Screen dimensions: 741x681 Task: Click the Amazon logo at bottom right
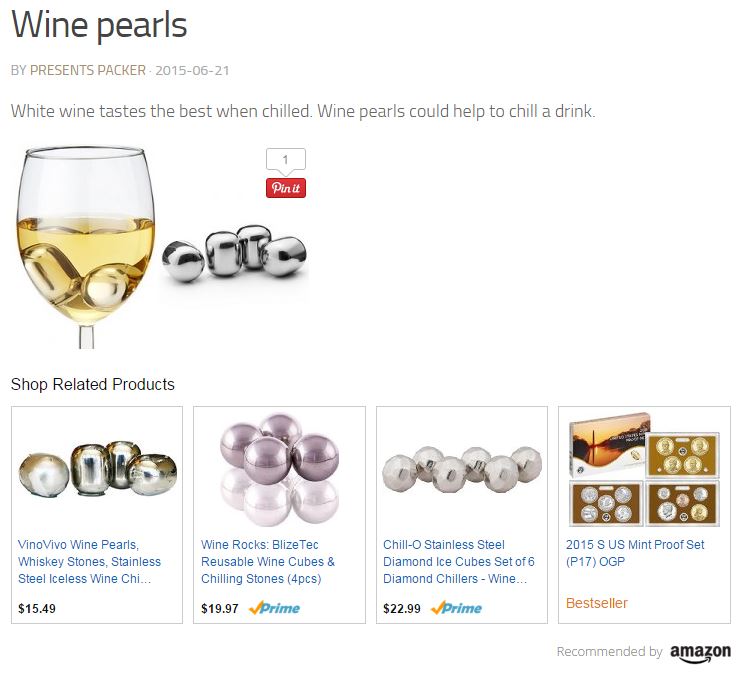pyautogui.click(x=700, y=652)
